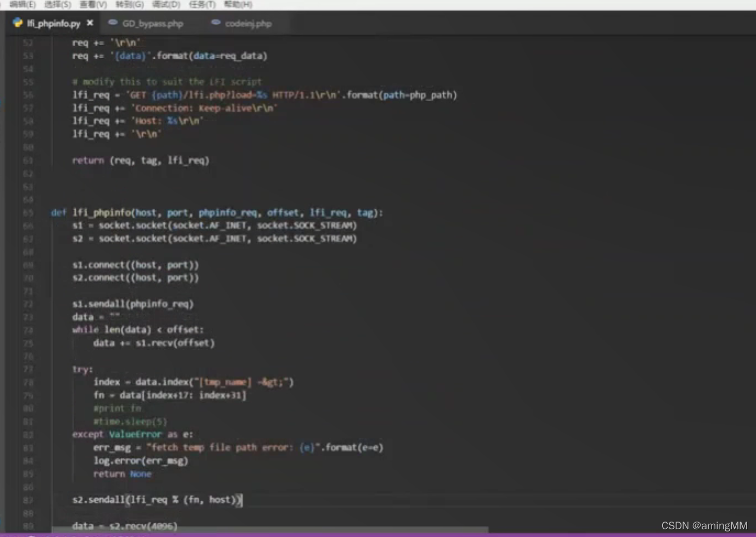This screenshot has width=756, height=537.
Task: Click the 'data = s2.recv(4096)' line
Action: (125, 526)
